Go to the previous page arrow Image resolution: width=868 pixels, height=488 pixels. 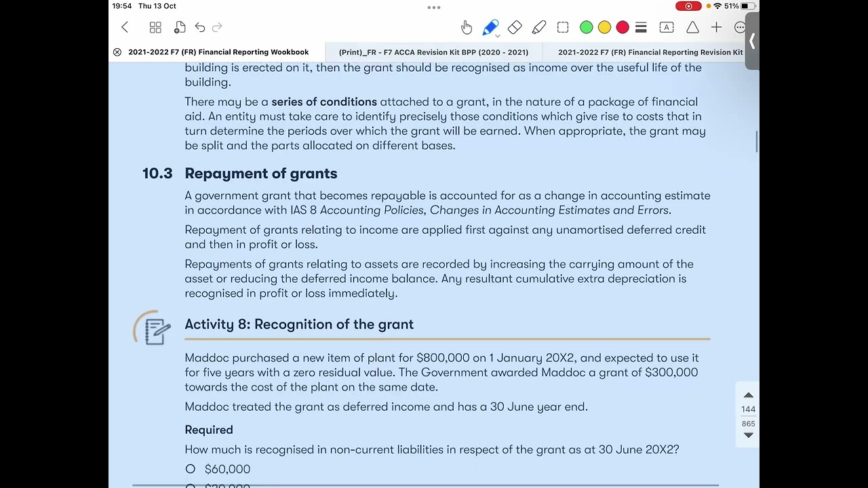click(x=749, y=395)
